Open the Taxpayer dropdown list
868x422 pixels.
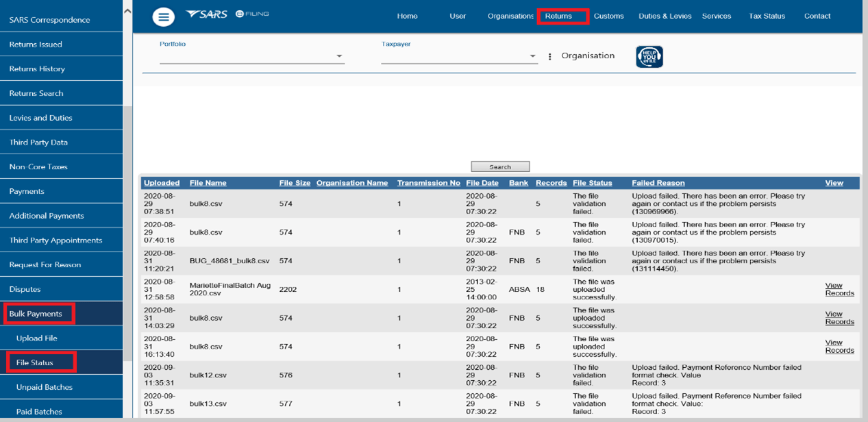click(x=532, y=57)
